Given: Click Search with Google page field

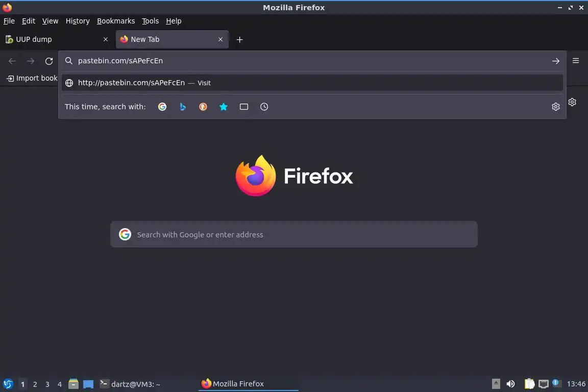Looking at the screenshot, I should pos(293,234).
